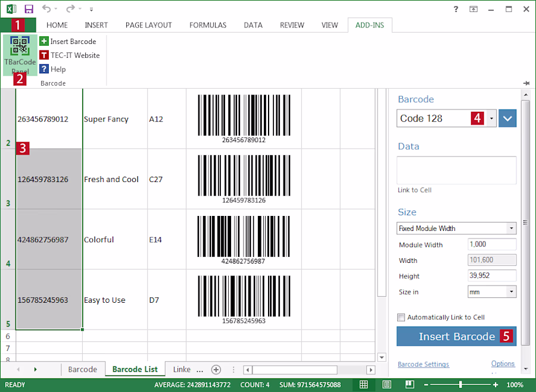Image resolution: width=536 pixels, height=392 pixels.
Task: Open the PAGE LAYOUT ribbon tab
Action: [148, 25]
